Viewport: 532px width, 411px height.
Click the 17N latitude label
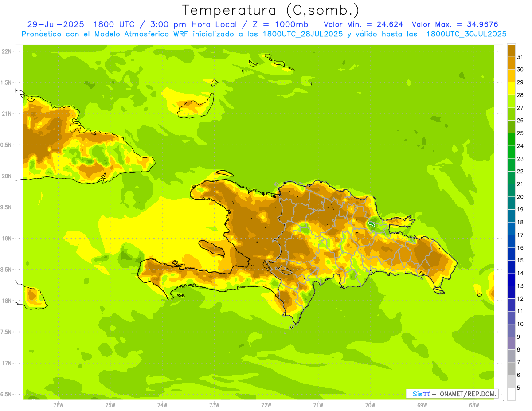8,363
